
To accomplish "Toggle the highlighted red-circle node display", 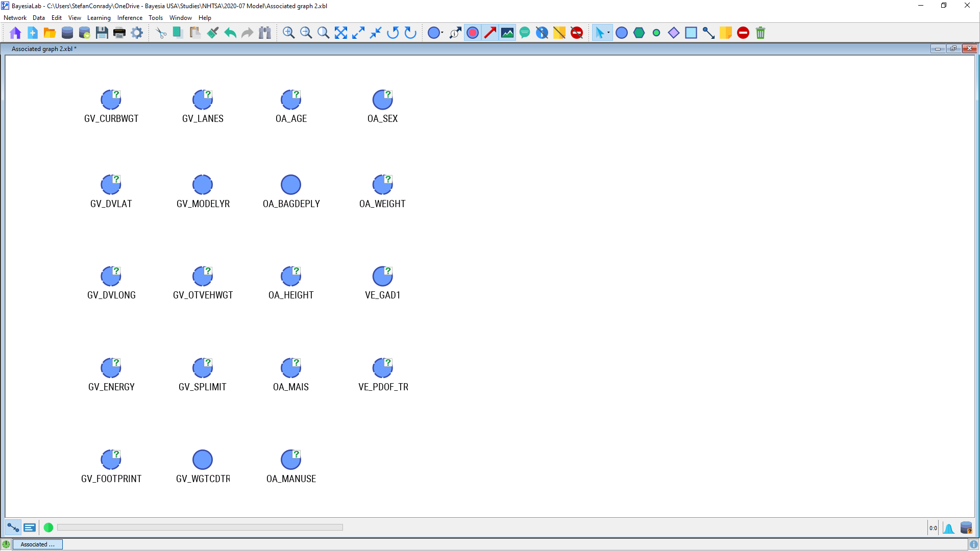I will click(473, 33).
